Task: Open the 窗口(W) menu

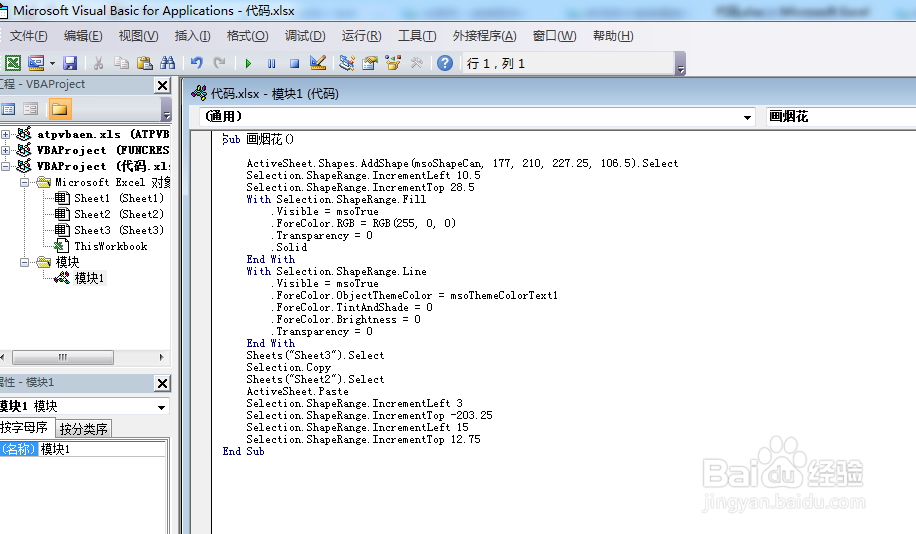Action: coord(554,36)
